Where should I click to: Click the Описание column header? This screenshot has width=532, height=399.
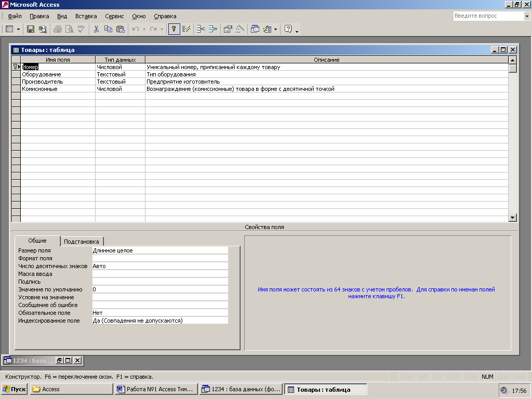click(x=327, y=60)
